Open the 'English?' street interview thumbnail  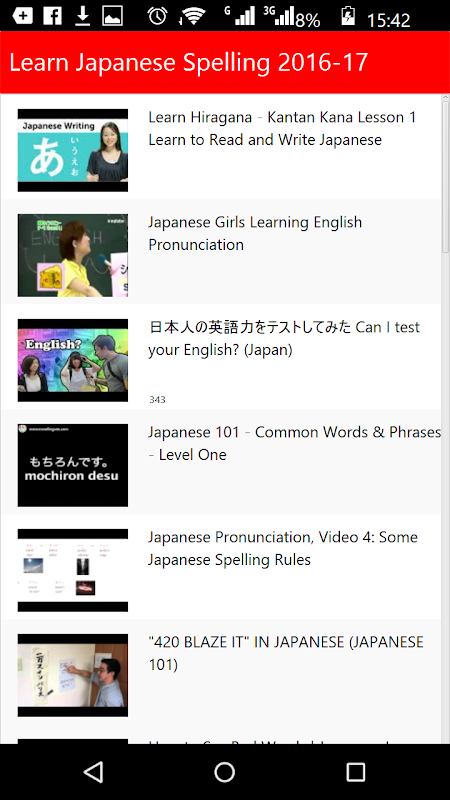[x=73, y=360]
